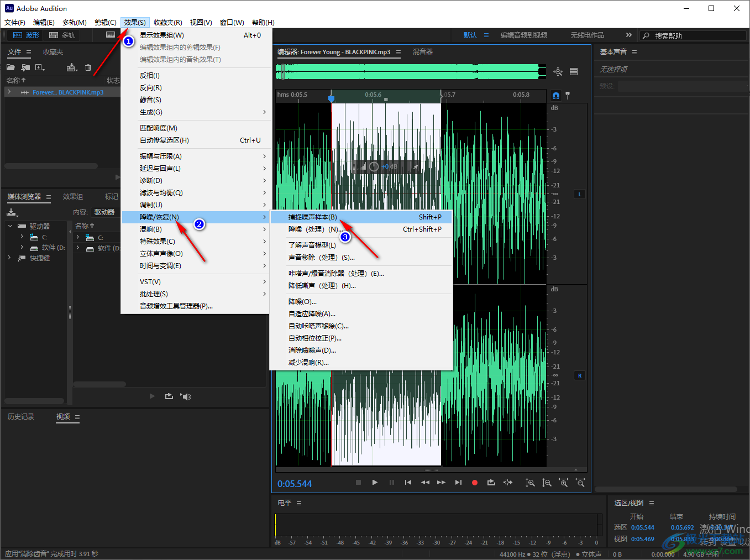Switch to the 混音器 tab
Image resolution: width=750 pixels, height=560 pixels.
423,52
